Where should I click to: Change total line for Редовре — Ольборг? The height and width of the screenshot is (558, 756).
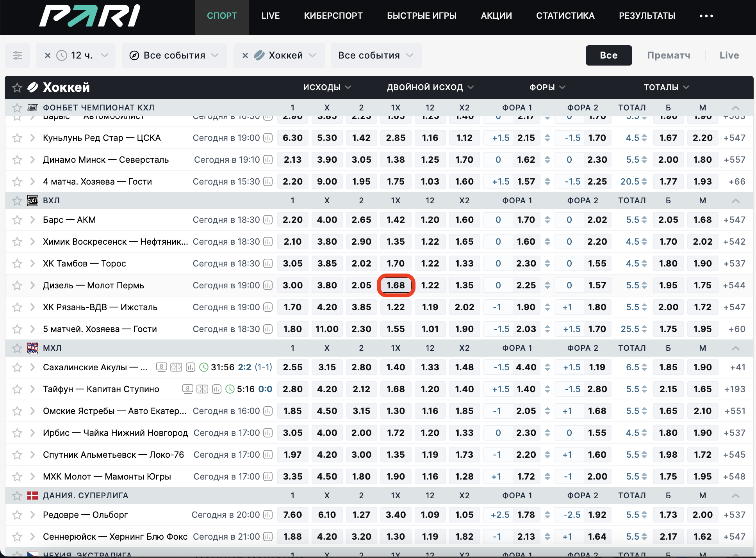click(x=644, y=515)
